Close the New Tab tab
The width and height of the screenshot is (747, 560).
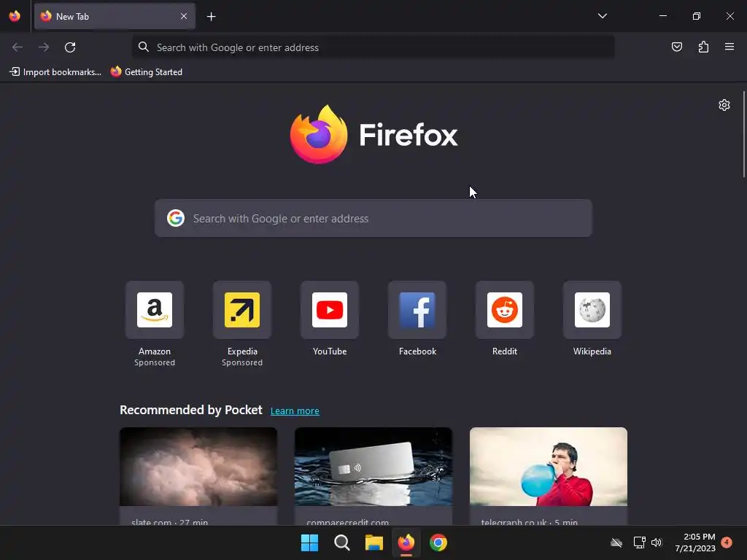(184, 16)
